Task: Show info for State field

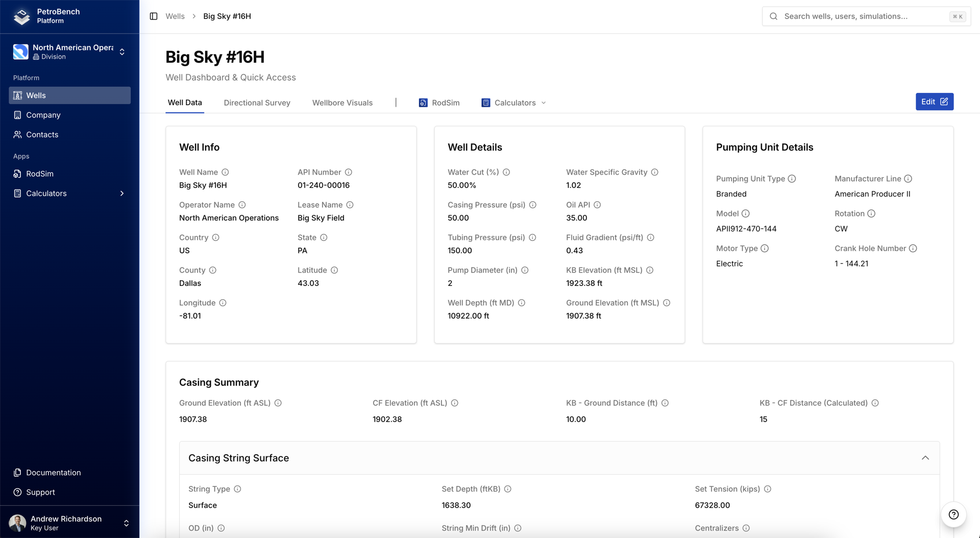Action: (x=324, y=238)
